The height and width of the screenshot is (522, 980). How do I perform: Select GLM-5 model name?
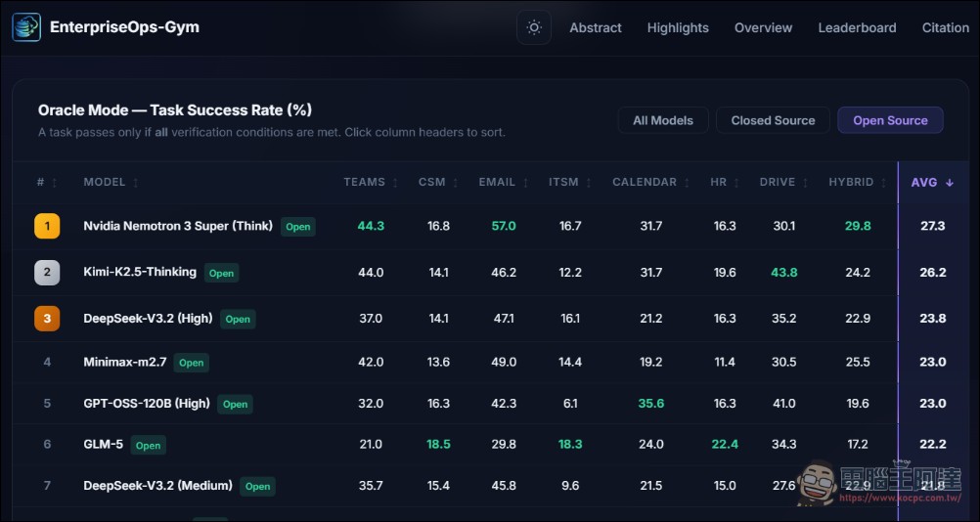point(103,445)
